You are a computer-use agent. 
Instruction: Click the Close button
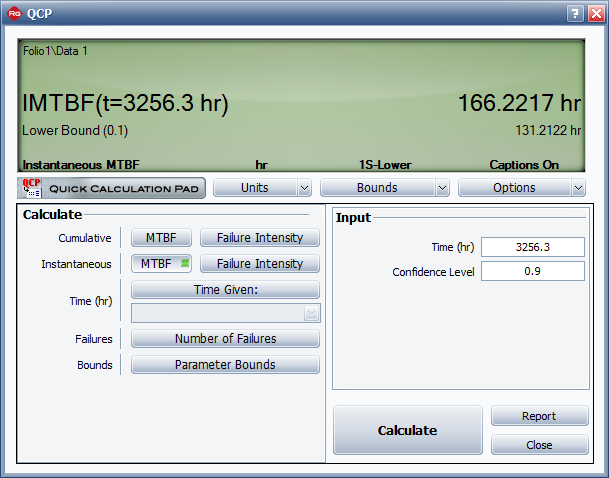[x=539, y=445]
